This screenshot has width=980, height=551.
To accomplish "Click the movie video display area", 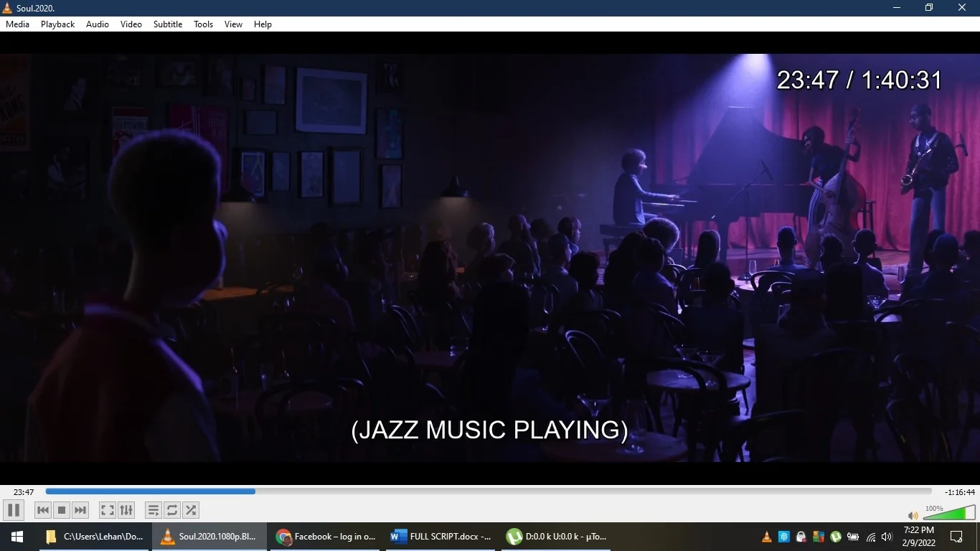I will [x=490, y=258].
